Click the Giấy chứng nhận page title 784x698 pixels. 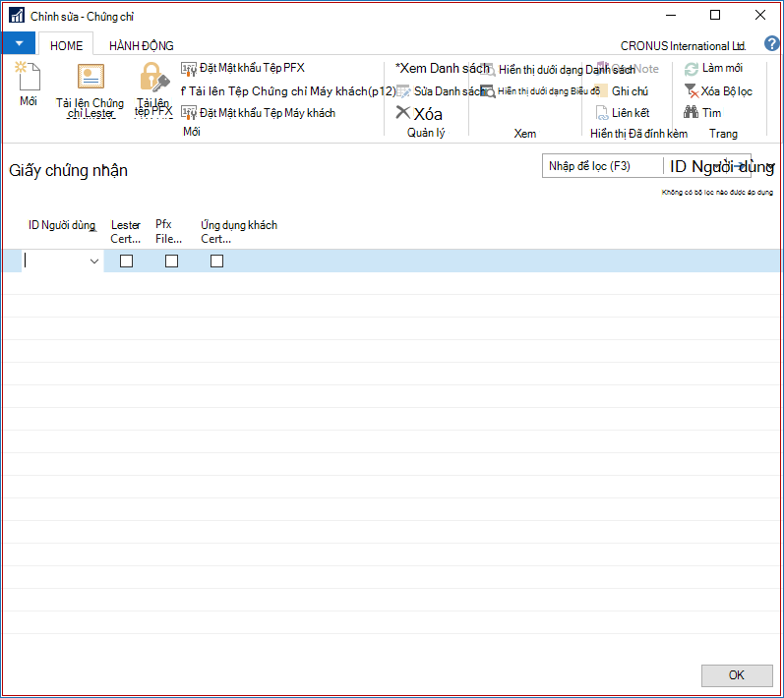(x=68, y=170)
